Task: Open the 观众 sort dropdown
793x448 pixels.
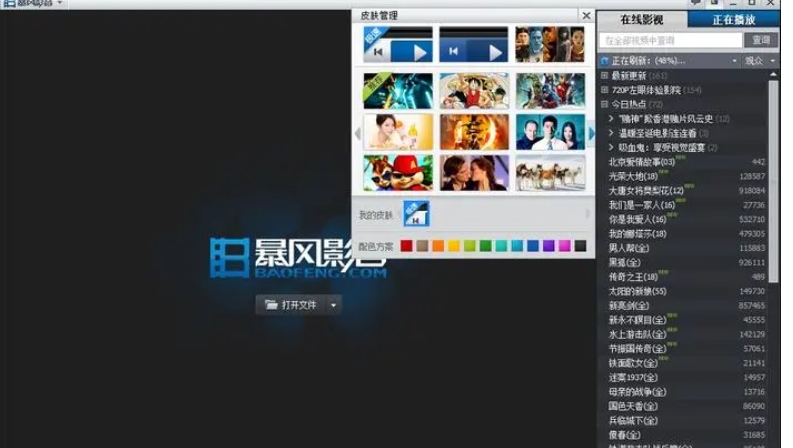Action: click(759, 61)
